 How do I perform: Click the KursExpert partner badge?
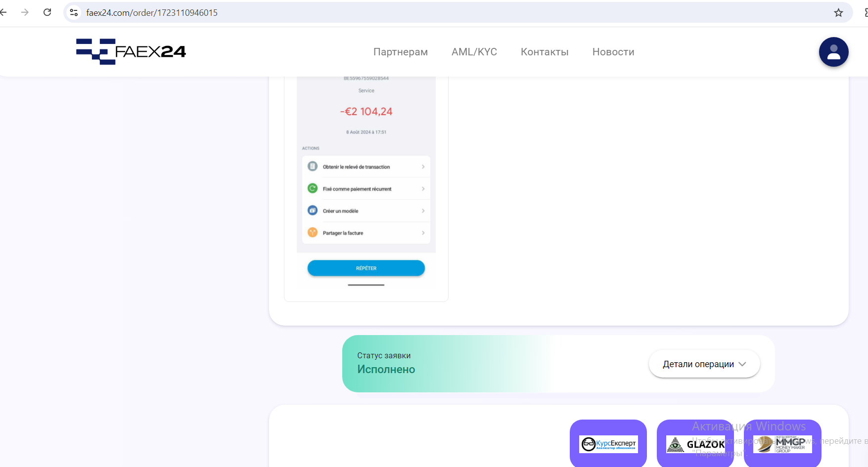tap(608, 444)
